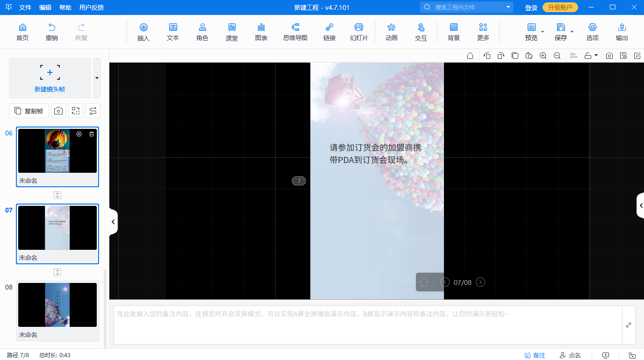Screen dimensions: 644x360
Task: Open the 编辑 menu
Action: click(x=45, y=7)
